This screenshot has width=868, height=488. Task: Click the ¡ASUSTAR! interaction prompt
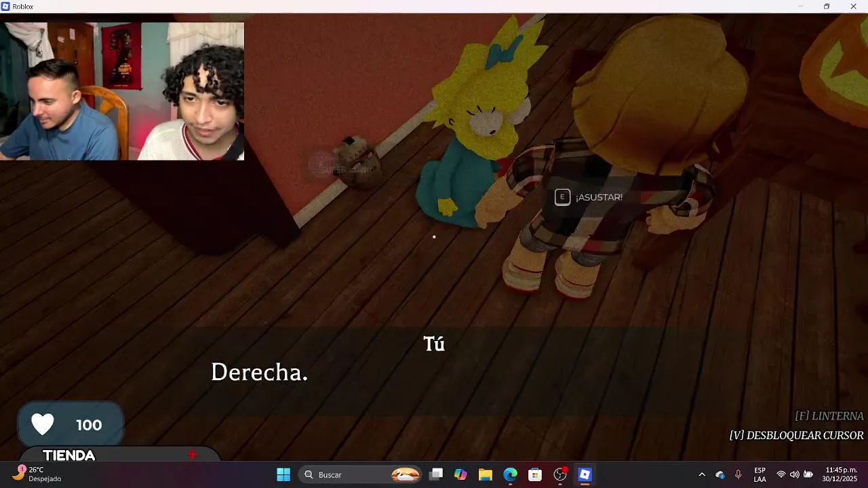click(589, 197)
